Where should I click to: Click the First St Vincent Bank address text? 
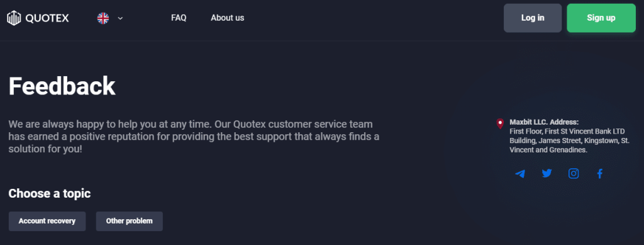570,141
